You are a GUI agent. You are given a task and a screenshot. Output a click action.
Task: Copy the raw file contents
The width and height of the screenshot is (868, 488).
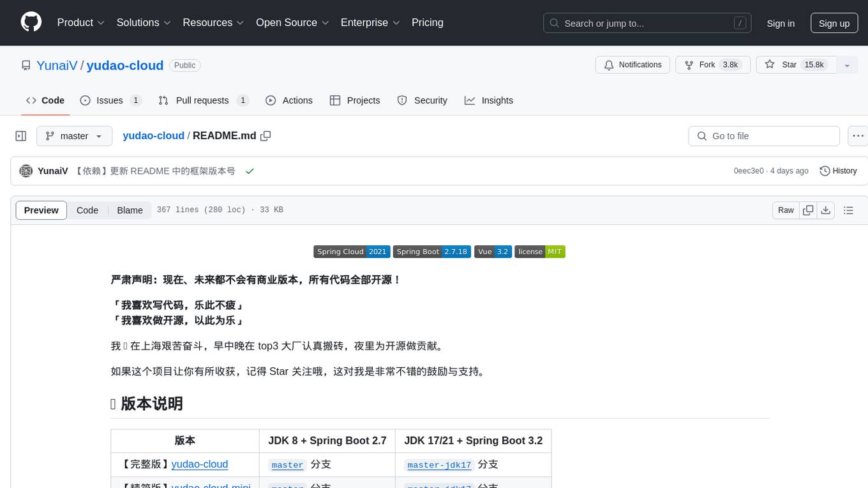(x=808, y=210)
